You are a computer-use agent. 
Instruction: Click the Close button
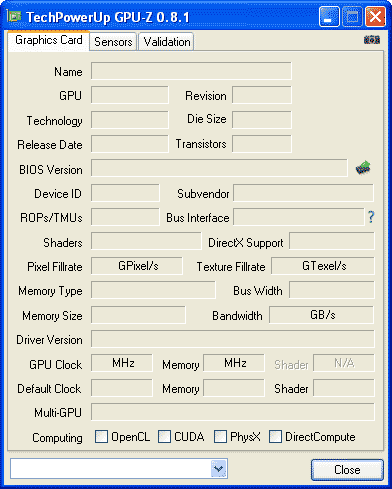point(347,470)
